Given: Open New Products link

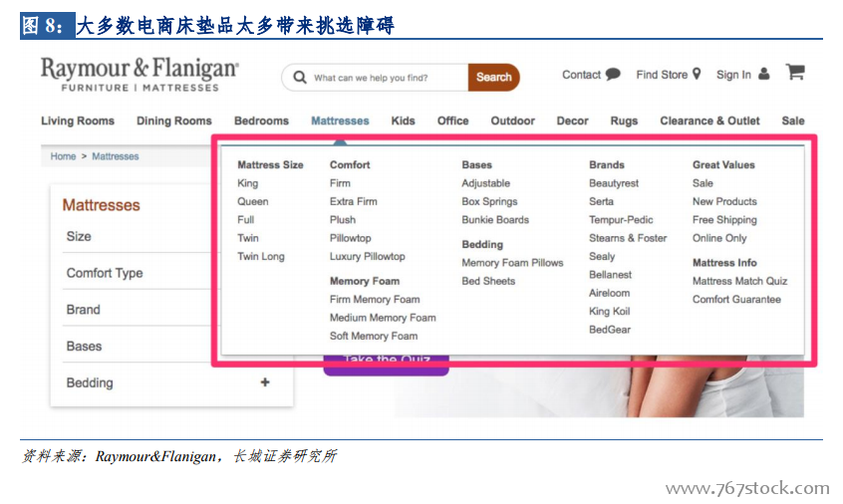Looking at the screenshot, I should click(724, 201).
